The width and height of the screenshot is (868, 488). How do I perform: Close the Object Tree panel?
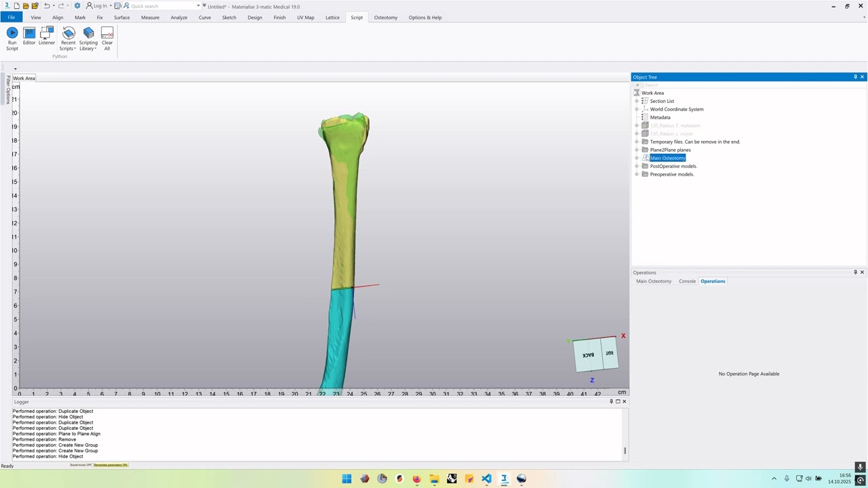click(863, 77)
